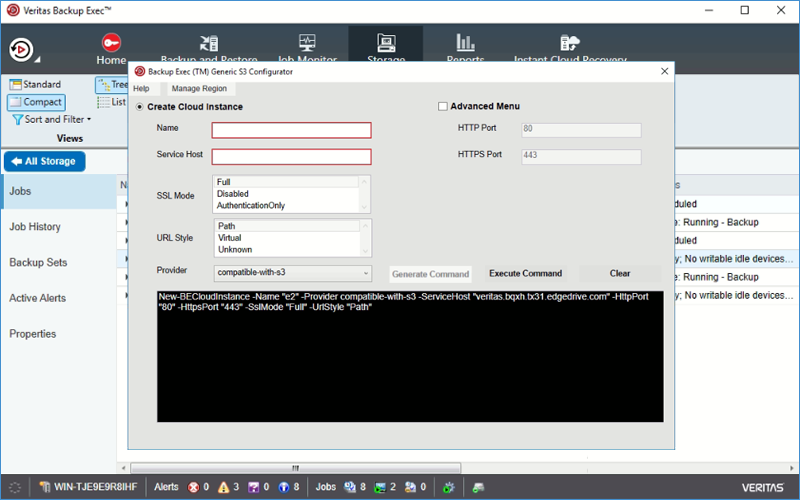Click the Backup Exec icon in the dialog title

coord(139,71)
